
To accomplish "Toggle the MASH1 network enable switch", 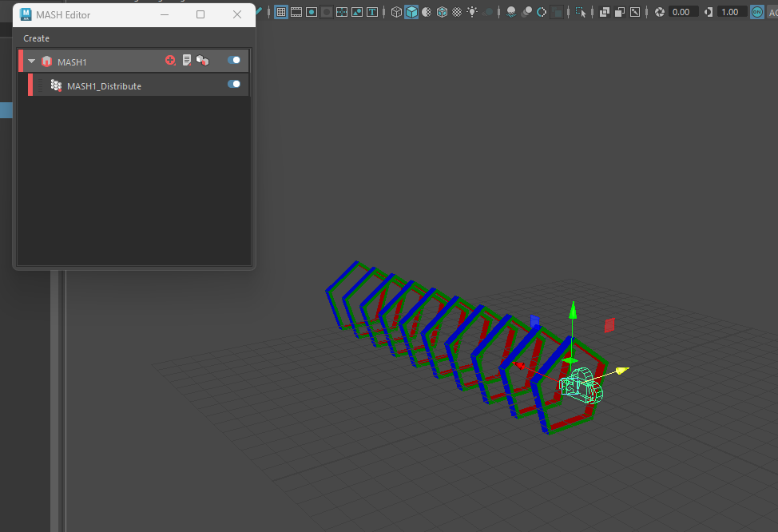I will point(234,61).
